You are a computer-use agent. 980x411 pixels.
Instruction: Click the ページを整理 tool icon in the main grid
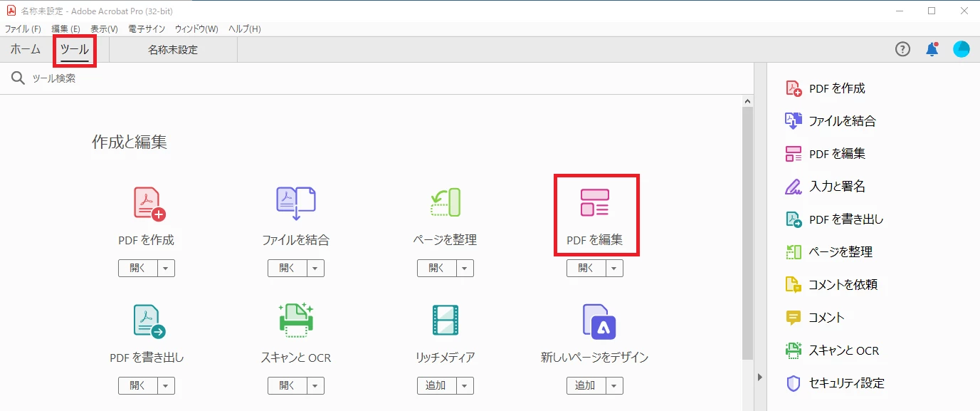pos(446,203)
